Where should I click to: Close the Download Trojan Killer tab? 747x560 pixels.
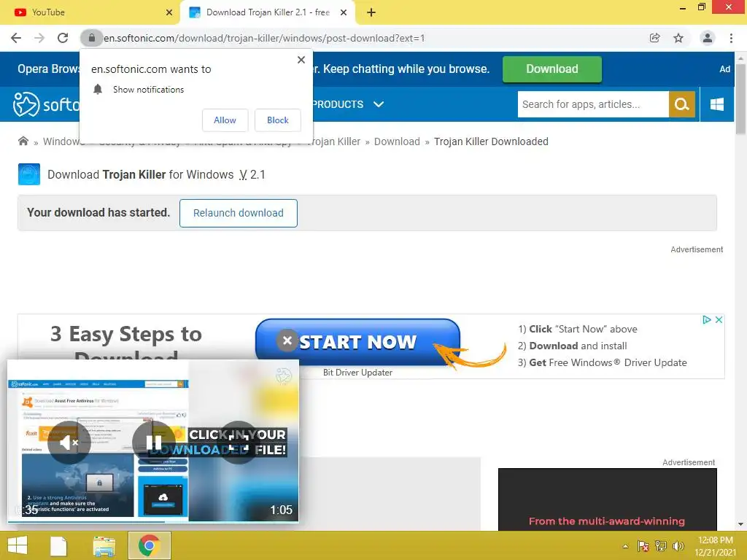click(x=344, y=12)
